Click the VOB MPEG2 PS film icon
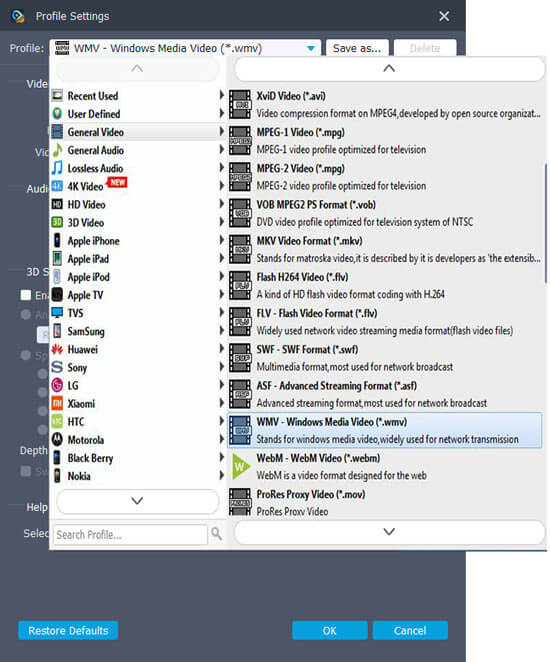550x662 pixels. [x=240, y=213]
